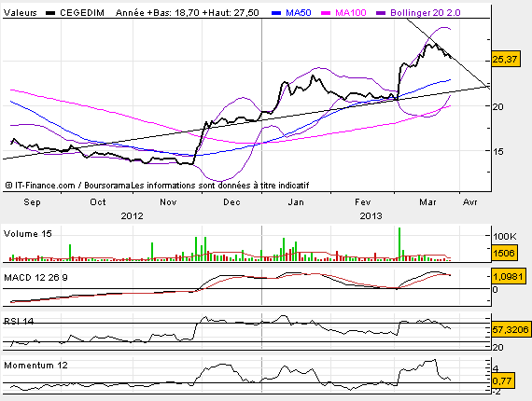Click the Sep month axis label
The width and height of the screenshot is (532, 401).
coord(32,202)
